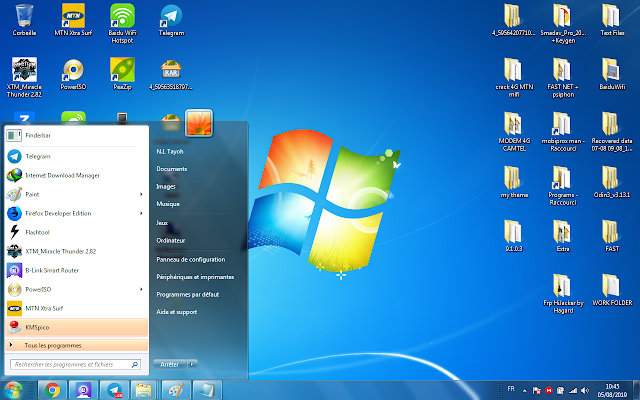Launch XTM_Miracle Thunder 2.82 from Start menu
The width and height of the screenshot is (640, 400).
pyautogui.click(x=76, y=251)
